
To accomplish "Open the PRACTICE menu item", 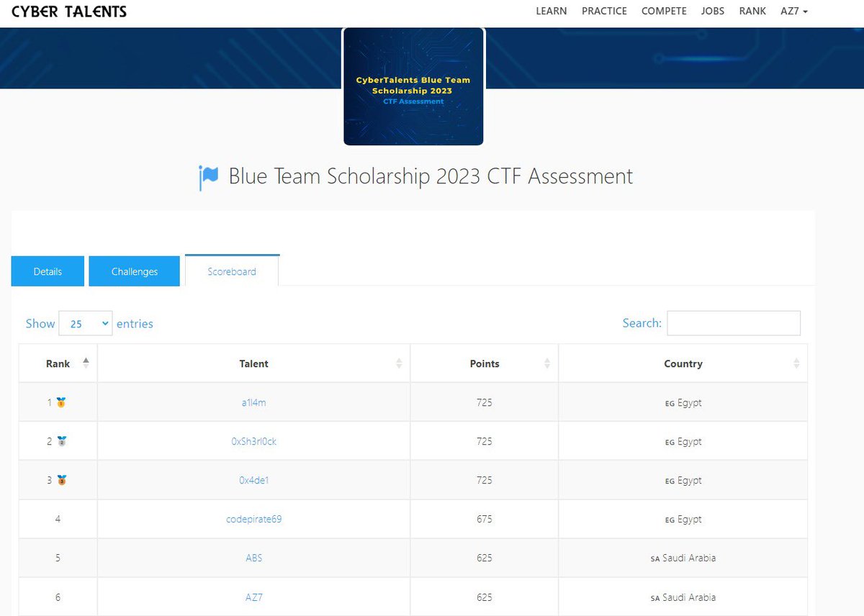I will pyautogui.click(x=604, y=11).
